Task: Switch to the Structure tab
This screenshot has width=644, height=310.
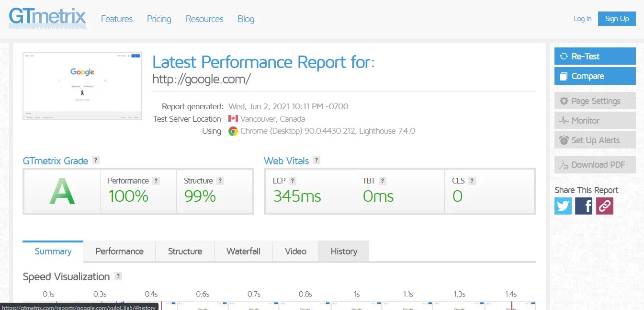Action: tap(185, 252)
